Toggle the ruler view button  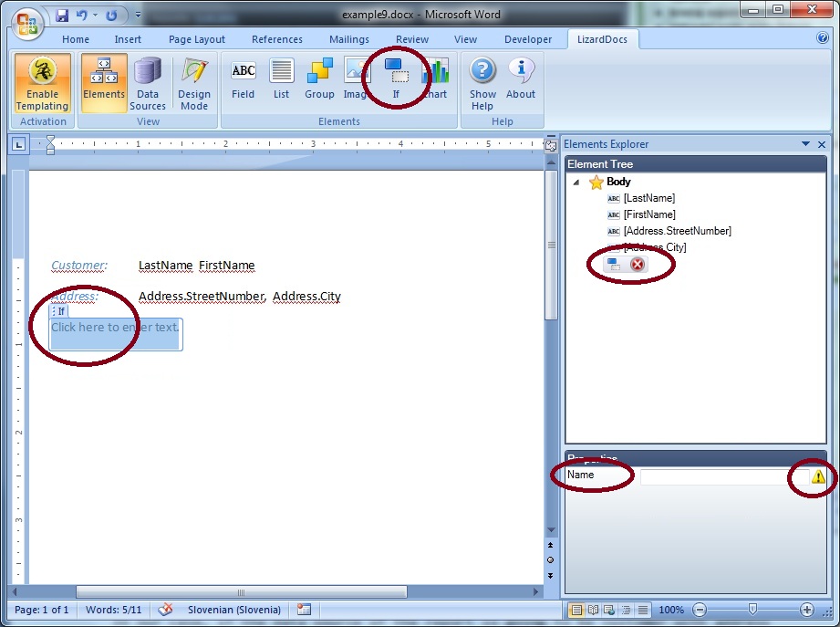pos(550,146)
